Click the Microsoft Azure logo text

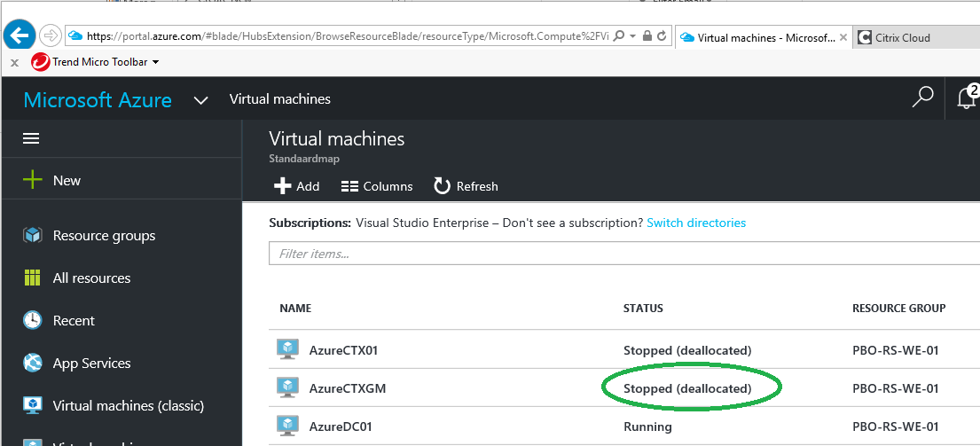[x=98, y=99]
